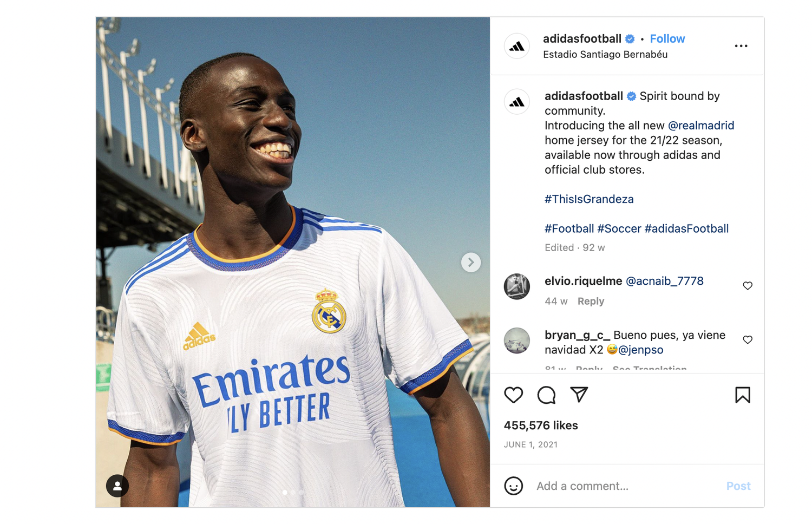Like bryan_g_c_'s comment
Image resolution: width=812 pixels, height=524 pixels.
[748, 340]
